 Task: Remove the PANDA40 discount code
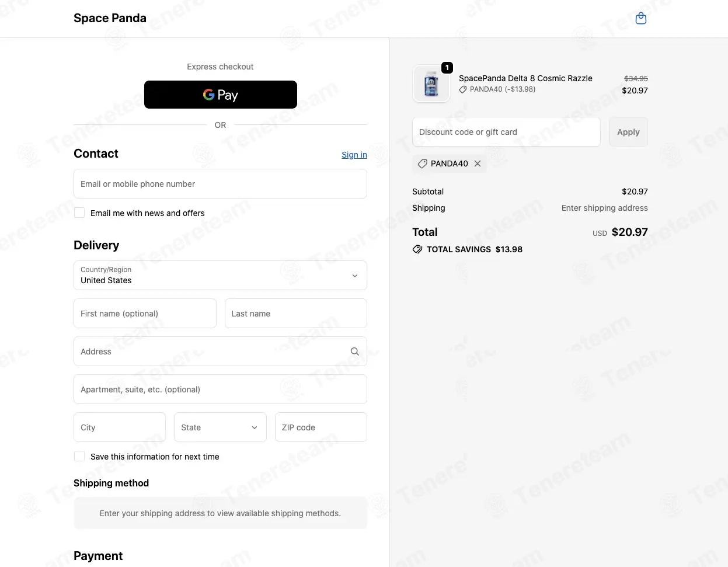coord(478,164)
